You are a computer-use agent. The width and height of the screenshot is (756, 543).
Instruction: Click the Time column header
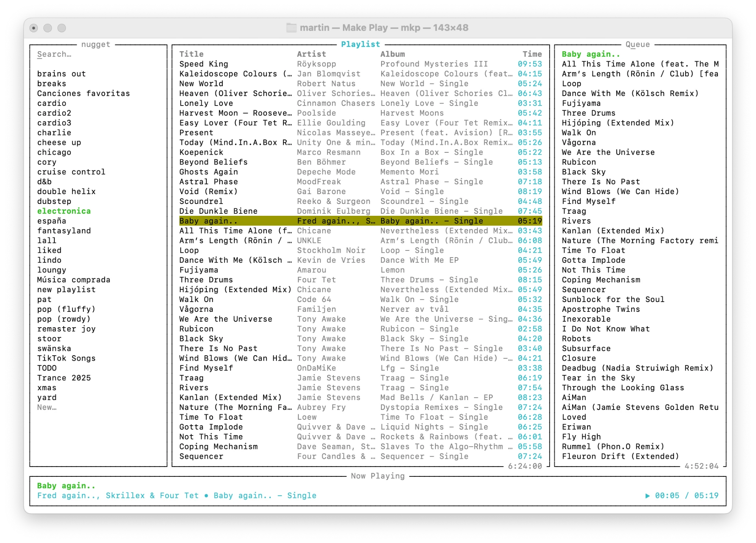coord(532,54)
